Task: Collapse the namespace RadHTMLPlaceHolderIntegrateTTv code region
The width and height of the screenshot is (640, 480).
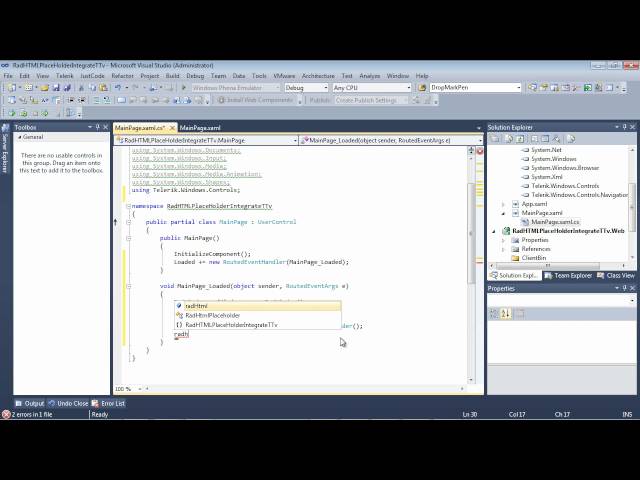Action: click(128, 206)
